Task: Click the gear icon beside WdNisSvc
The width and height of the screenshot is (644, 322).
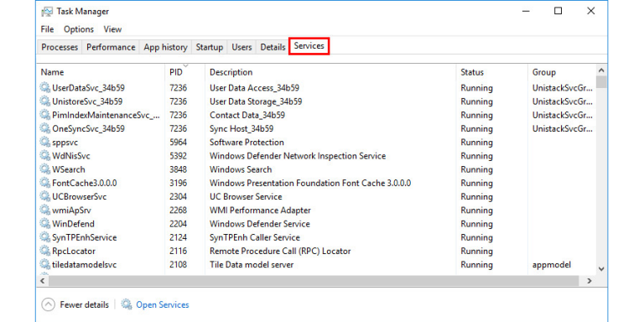Action: point(44,156)
